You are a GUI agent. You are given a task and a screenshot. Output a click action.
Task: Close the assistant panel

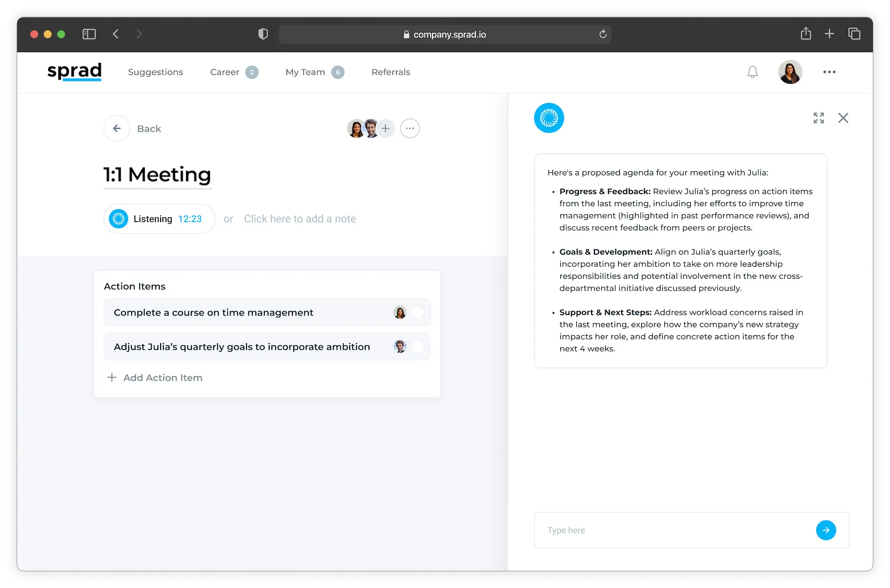coord(843,118)
